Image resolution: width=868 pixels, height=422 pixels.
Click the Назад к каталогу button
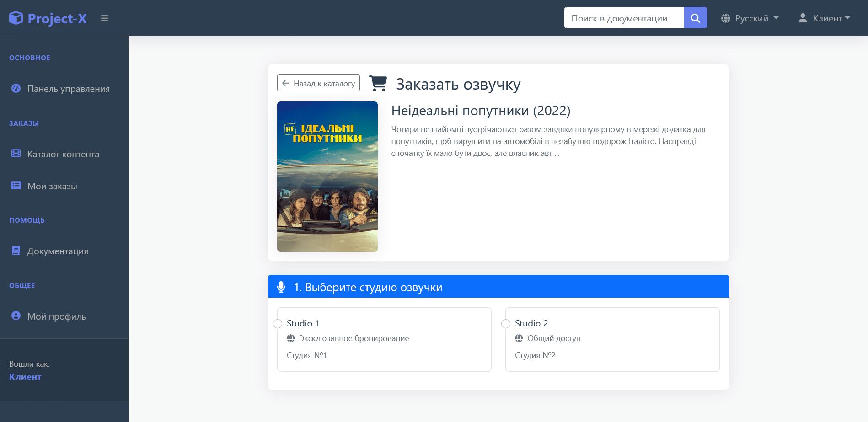(x=318, y=83)
